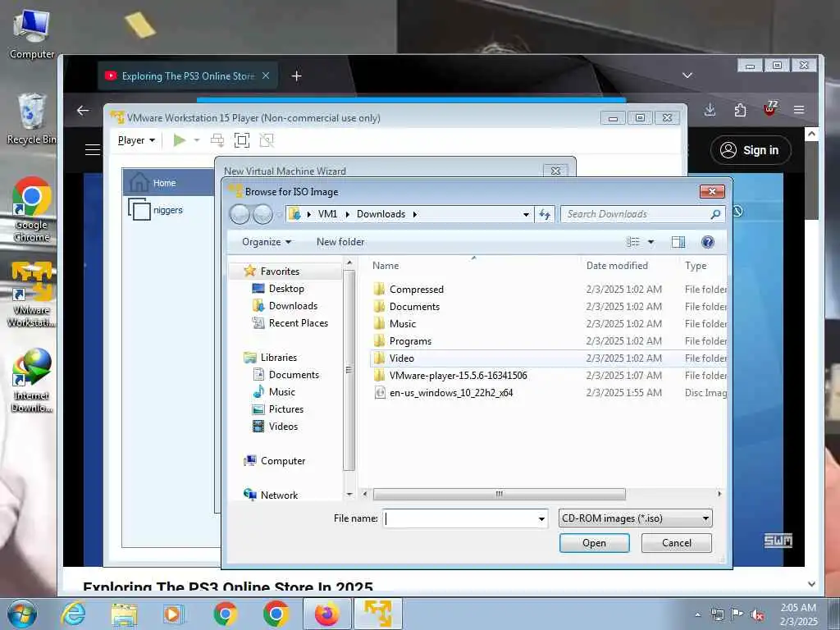The image size is (840, 630).
Task: Open Internet Explorer from taskbar
Action: (73, 614)
